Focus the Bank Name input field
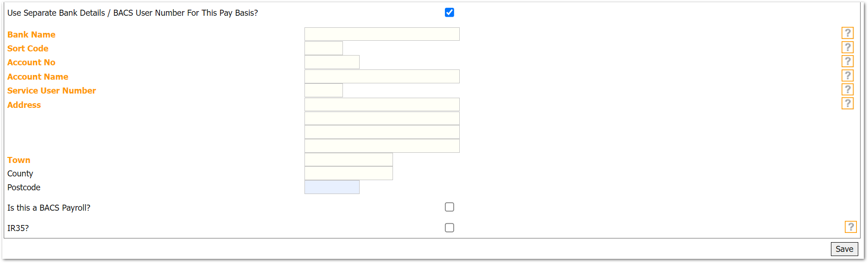Viewport: 868px width, 263px height. (x=382, y=34)
